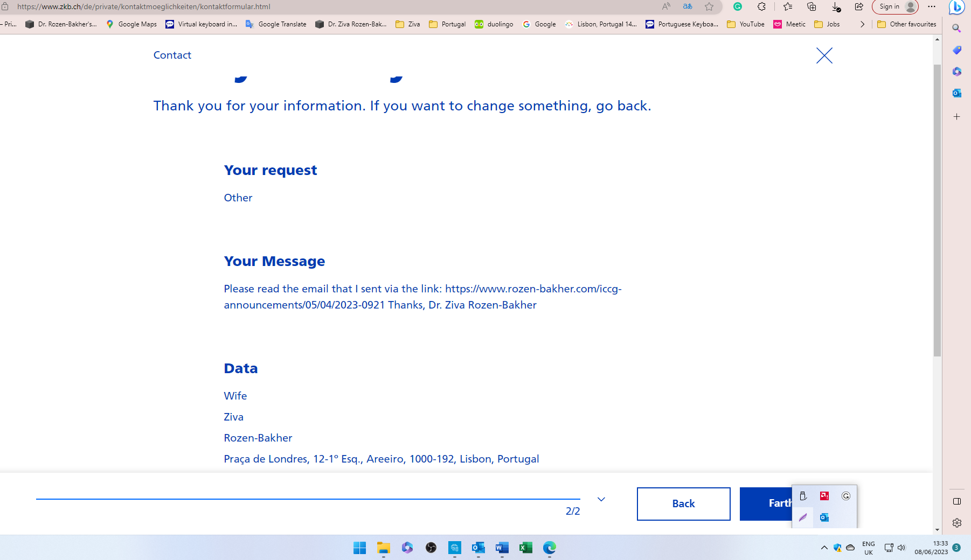Toggle the sidebar panel layout icon
The height and width of the screenshot is (560, 971).
click(x=956, y=501)
